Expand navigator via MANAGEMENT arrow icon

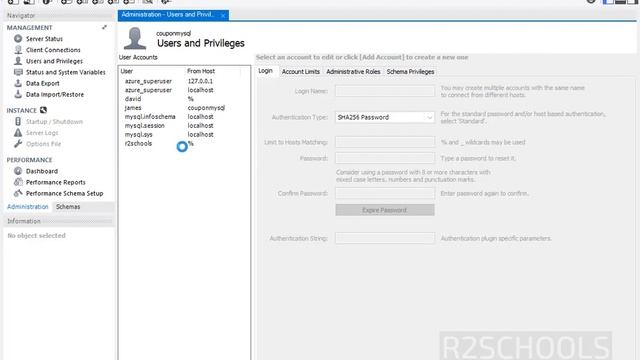104,27
